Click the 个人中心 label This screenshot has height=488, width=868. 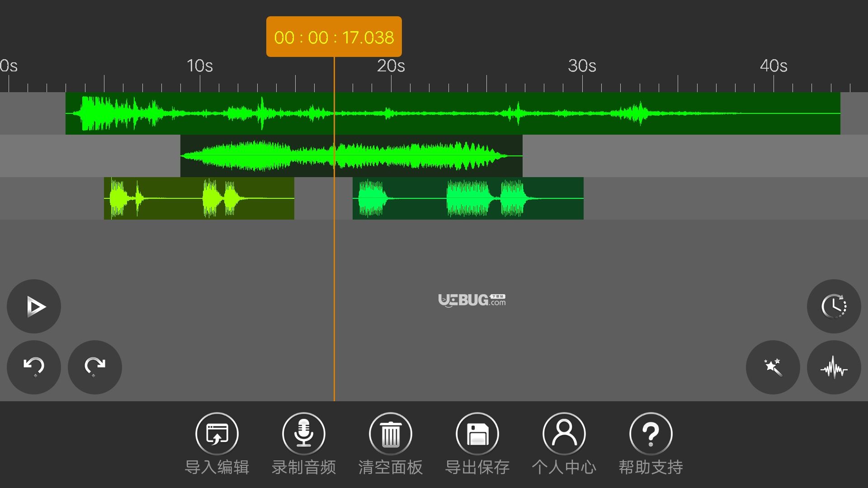[x=564, y=467]
